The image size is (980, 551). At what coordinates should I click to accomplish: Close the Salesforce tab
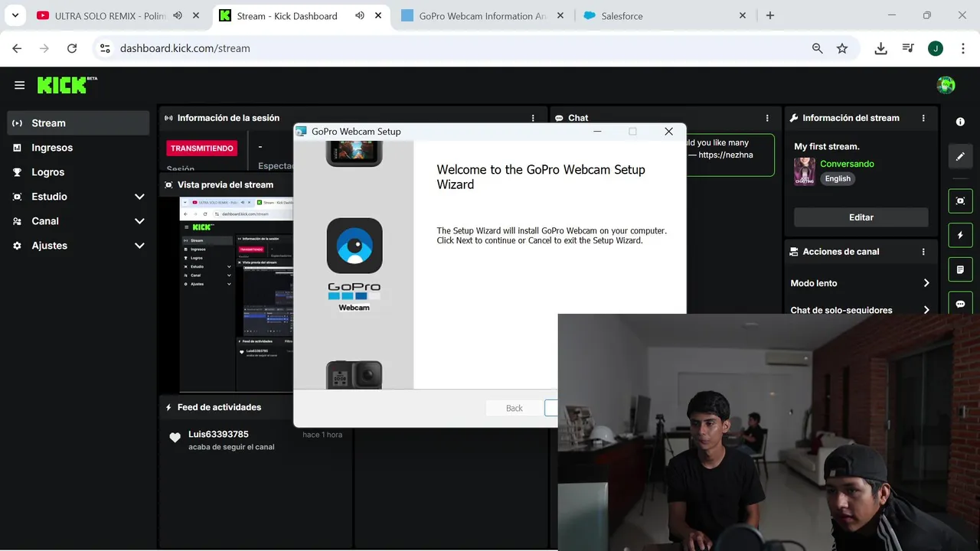tap(742, 15)
